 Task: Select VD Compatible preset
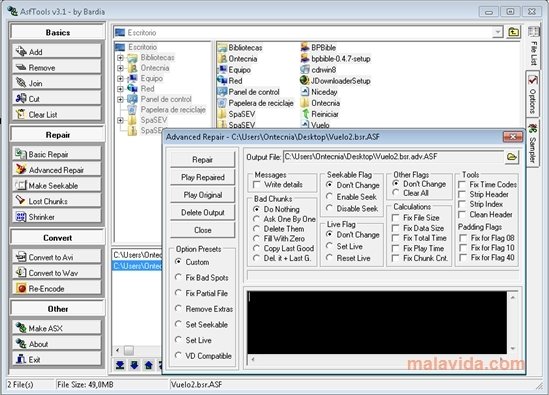(178, 355)
